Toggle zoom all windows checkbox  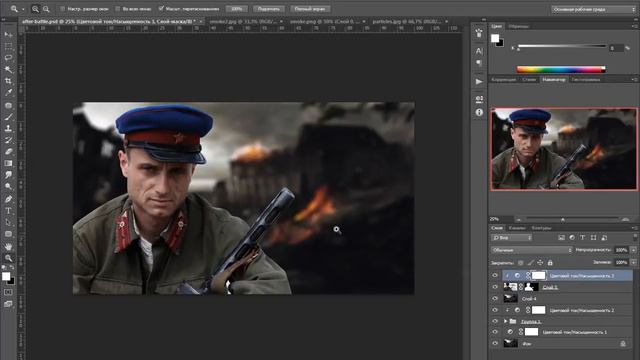pyautogui.click(x=118, y=9)
